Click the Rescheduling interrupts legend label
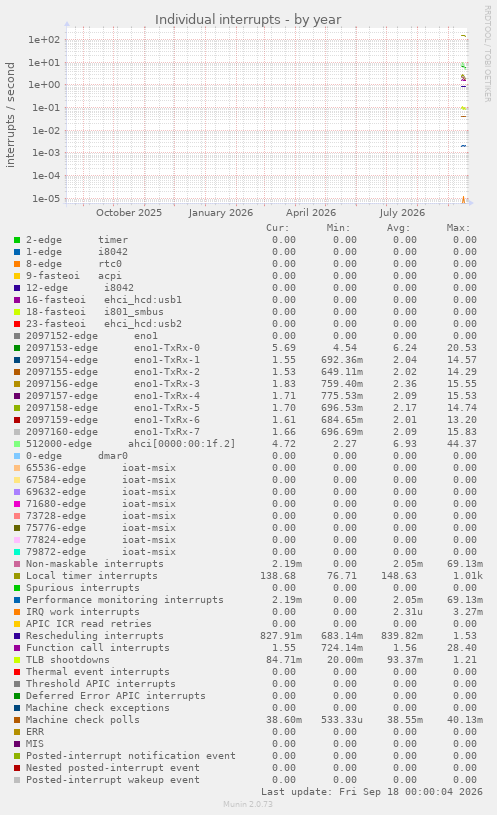Screen dimensions: 497x815 (95, 636)
